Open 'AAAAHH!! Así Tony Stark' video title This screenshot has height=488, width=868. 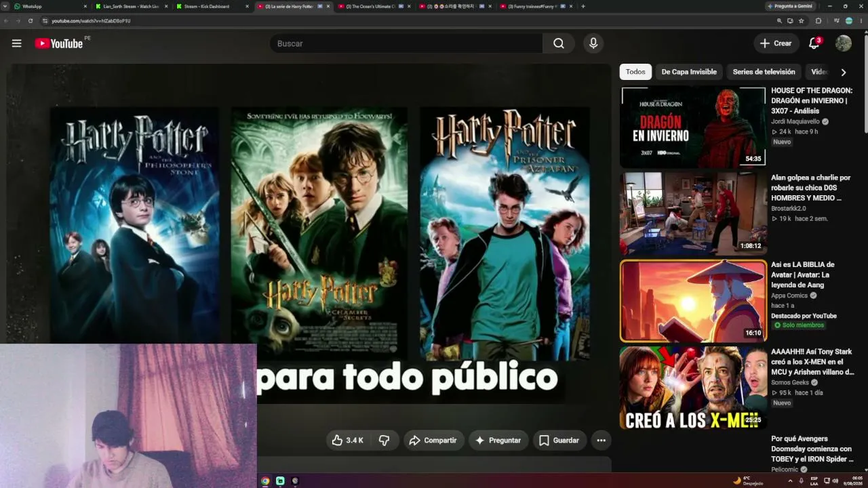coord(812,362)
